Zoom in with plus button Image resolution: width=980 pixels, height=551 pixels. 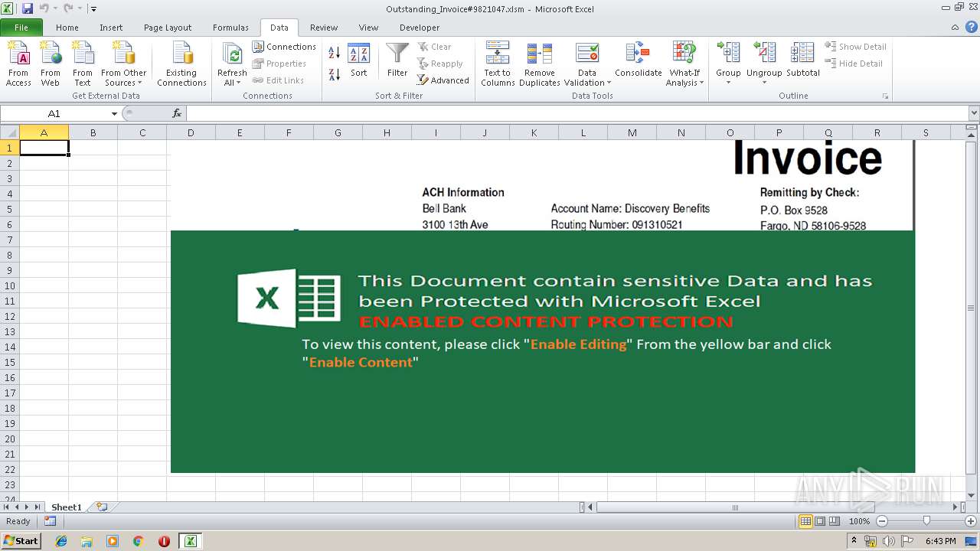pos(971,521)
